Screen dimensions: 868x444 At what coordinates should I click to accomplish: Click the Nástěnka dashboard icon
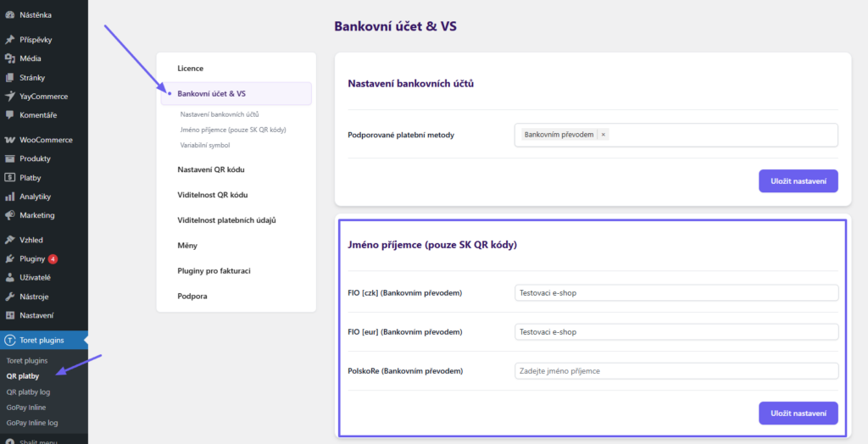[9, 14]
